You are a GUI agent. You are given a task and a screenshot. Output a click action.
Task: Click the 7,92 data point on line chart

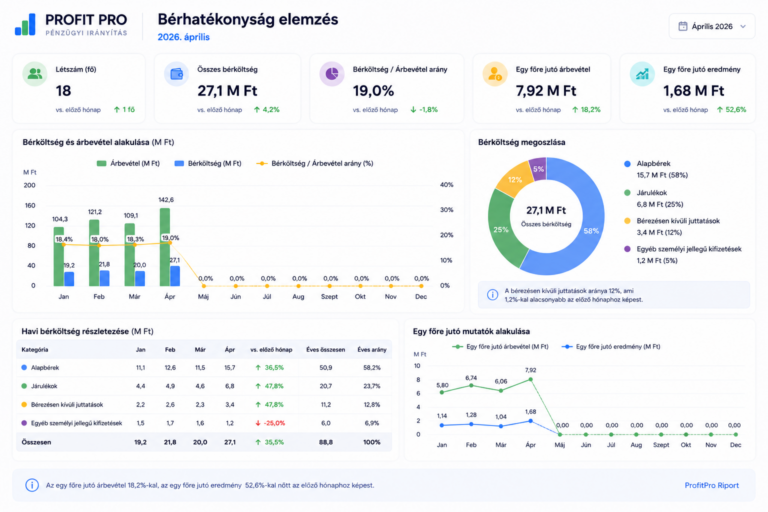(x=530, y=380)
